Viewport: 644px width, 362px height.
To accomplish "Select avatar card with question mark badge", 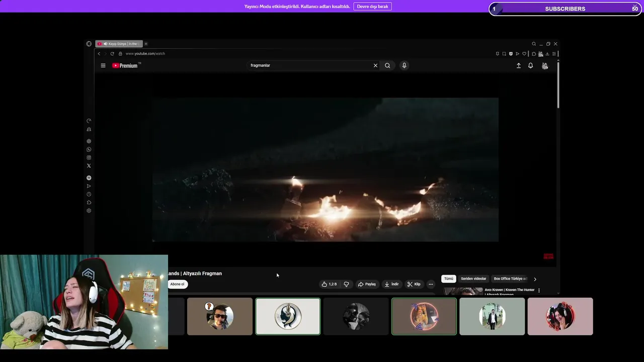I will [220, 316].
